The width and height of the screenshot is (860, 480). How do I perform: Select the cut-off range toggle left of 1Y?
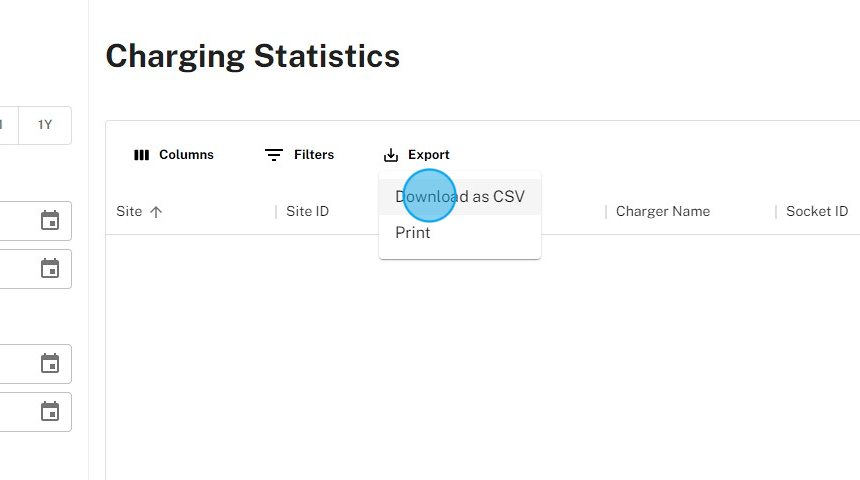tap(7, 125)
